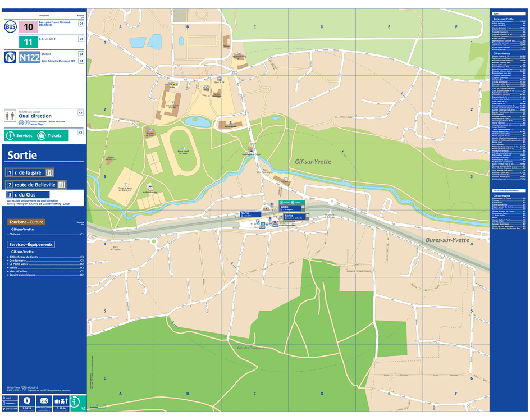
Task: Click the appli RATP smartphone icon
Action: [3, 403]
